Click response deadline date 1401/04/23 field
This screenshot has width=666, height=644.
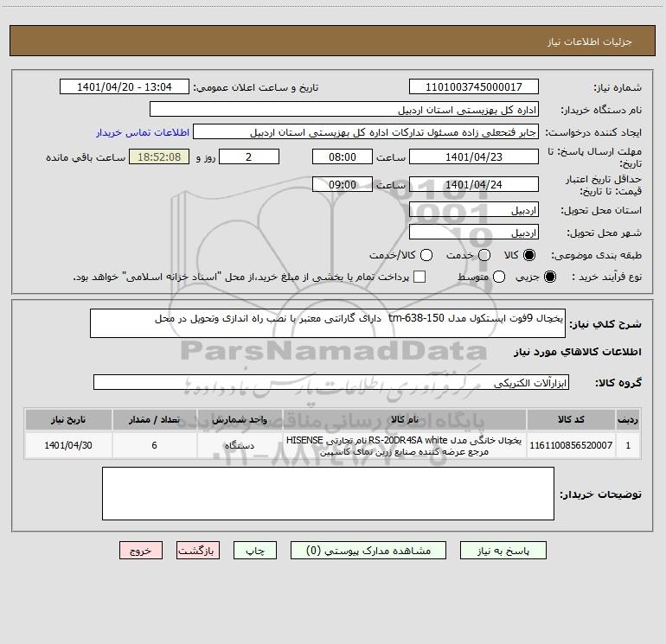point(474,156)
